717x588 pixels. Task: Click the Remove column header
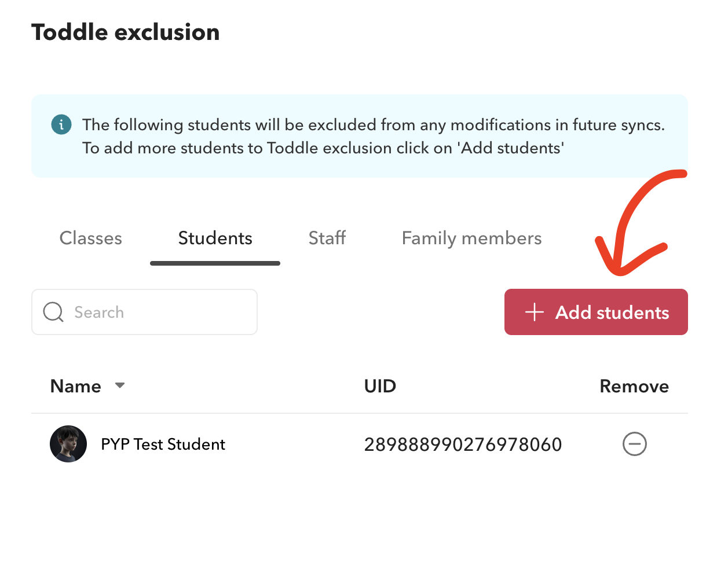pyautogui.click(x=634, y=386)
